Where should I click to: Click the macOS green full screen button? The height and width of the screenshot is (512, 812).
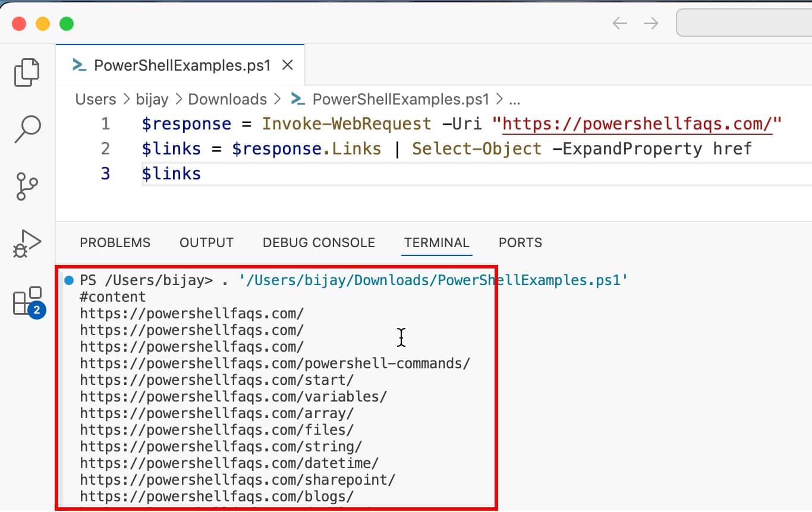click(x=67, y=24)
